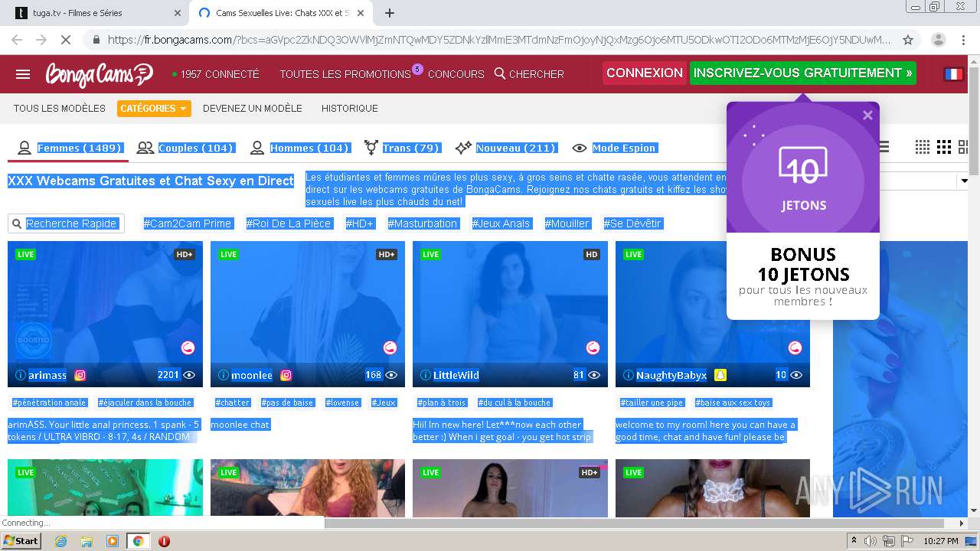Click the 1957 CONNECTÉ indicator

pyautogui.click(x=216, y=74)
